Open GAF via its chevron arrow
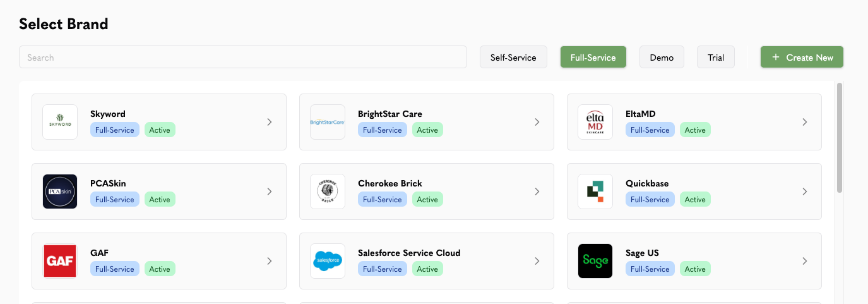This screenshot has width=868, height=304. point(270,261)
